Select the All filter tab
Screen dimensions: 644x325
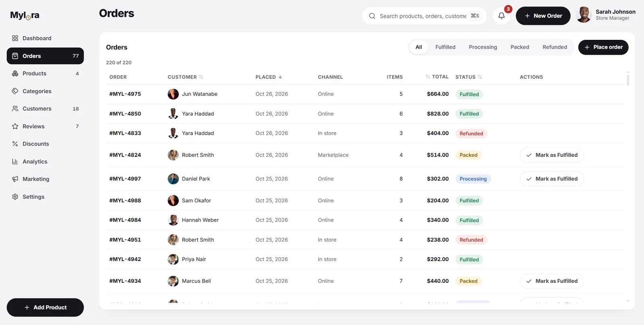click(419, 47)
